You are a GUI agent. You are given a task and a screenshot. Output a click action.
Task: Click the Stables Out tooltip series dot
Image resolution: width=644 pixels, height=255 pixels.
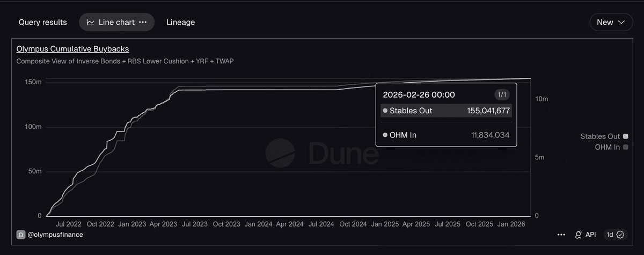click(x=385, y=111)
